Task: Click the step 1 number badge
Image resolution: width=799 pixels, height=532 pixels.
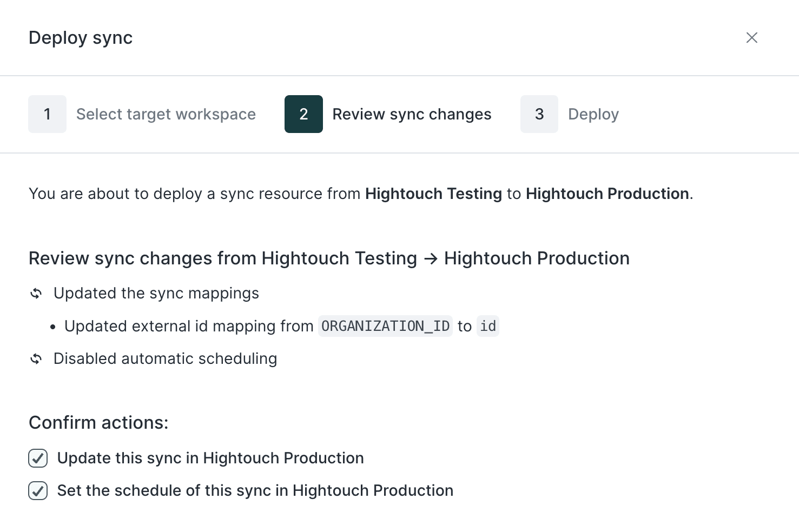Action: click(x=47, y=114)
